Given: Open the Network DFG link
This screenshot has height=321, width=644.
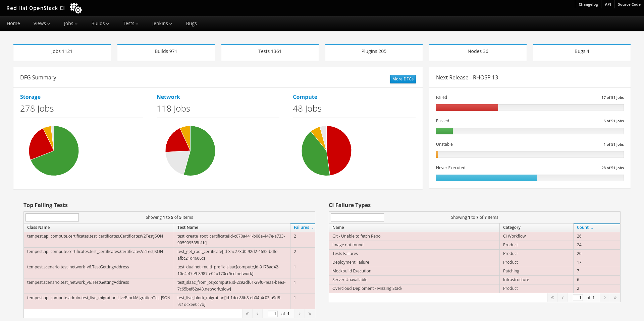Looking at the screenshot, I should [168, 97].
